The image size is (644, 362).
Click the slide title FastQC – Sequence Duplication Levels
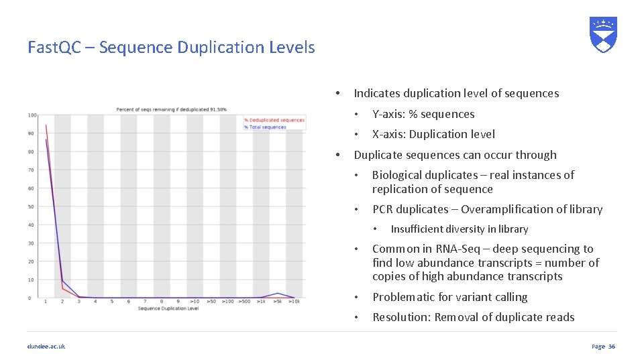click(171, 47)
